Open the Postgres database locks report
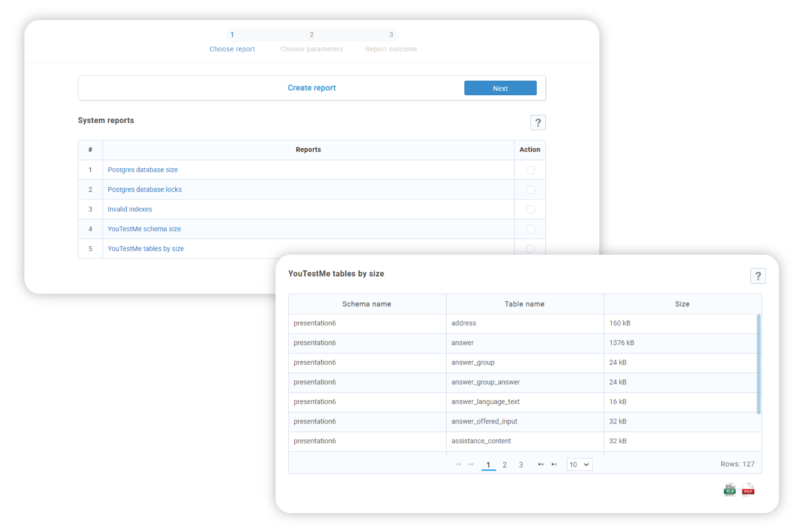This screenshot has width=802, height=532. pos(144,189)
